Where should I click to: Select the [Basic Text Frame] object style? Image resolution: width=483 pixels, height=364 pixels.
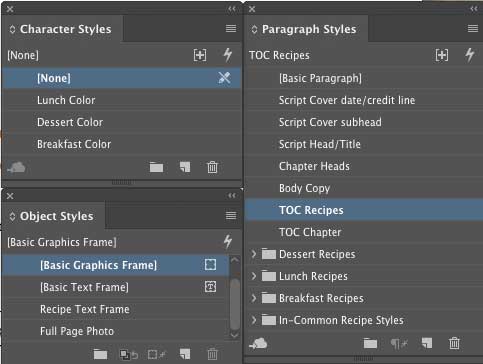116,287
